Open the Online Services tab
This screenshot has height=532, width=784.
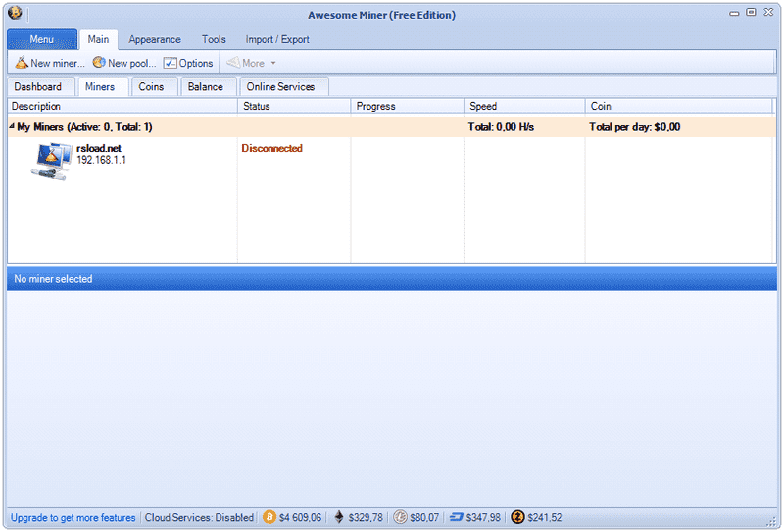[280, 87]
